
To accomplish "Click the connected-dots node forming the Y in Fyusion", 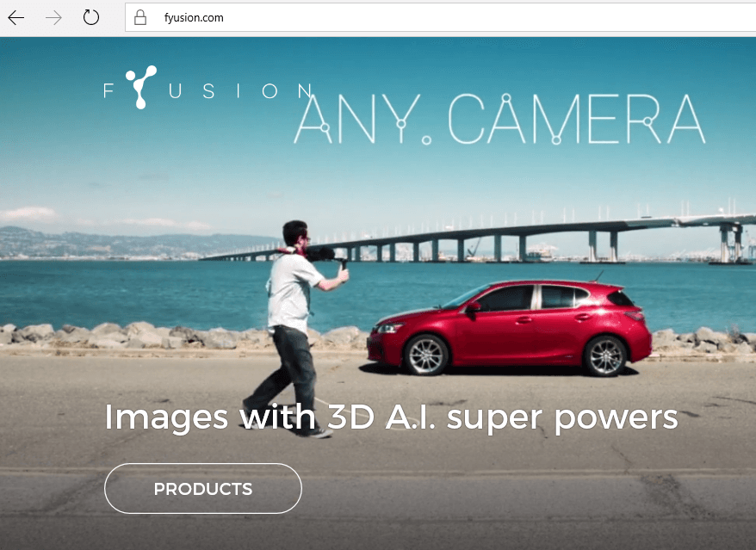I will click(138, 86).
